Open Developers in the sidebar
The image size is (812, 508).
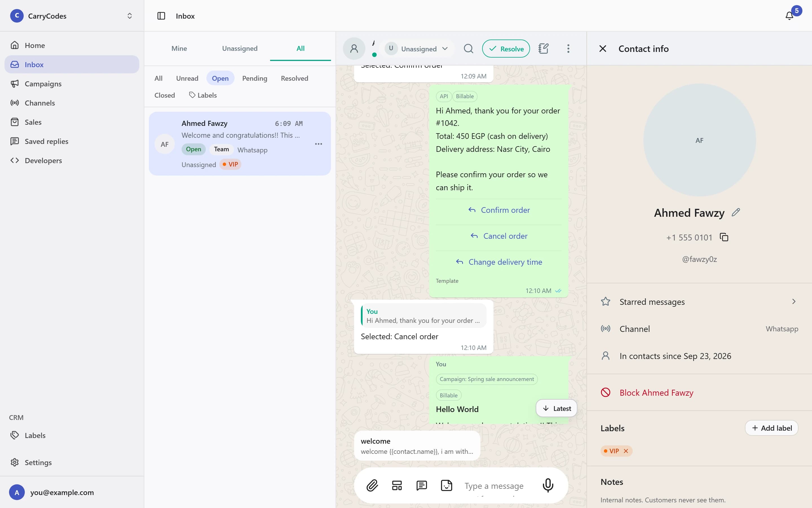point(72,160)
